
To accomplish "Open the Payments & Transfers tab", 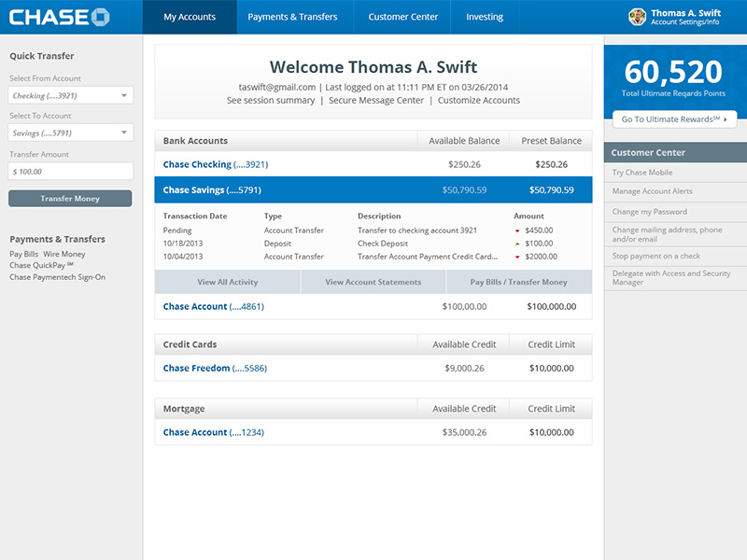I will [295, 17].
